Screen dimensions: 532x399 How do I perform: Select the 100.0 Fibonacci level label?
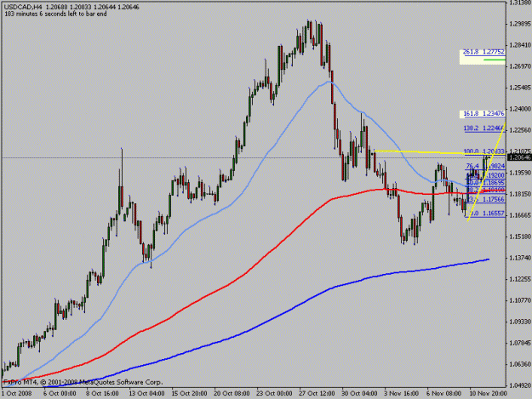pos(484,151)
